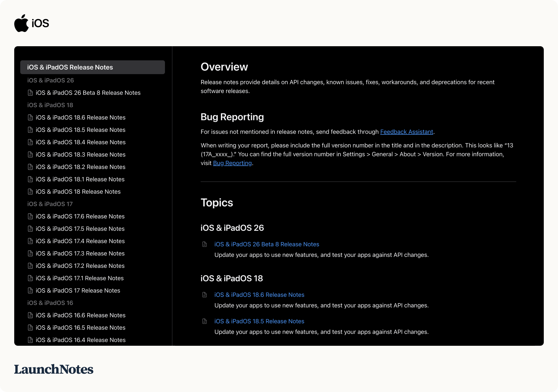
Task: Click the document icon beside 18.6 sidebar row
Action: tap(30, 118)
